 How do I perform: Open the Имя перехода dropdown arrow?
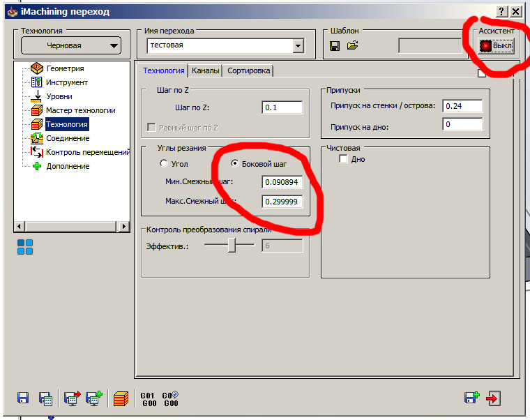(x=298, y=45)
